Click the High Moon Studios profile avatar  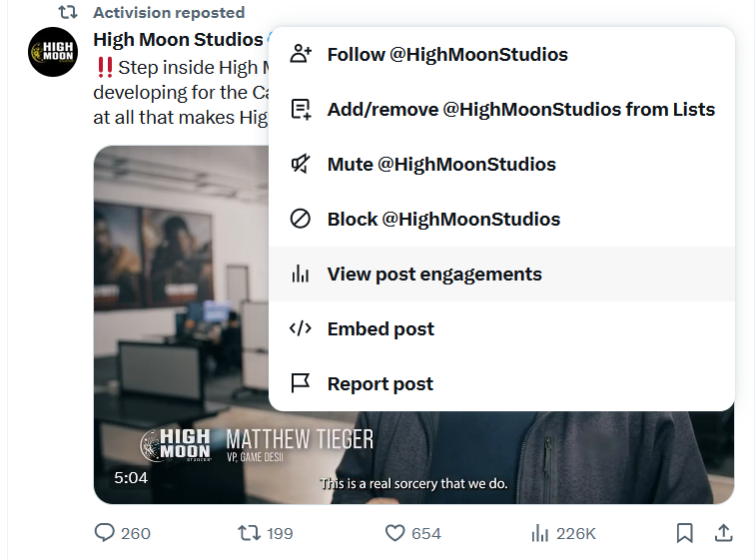[53, 53]
